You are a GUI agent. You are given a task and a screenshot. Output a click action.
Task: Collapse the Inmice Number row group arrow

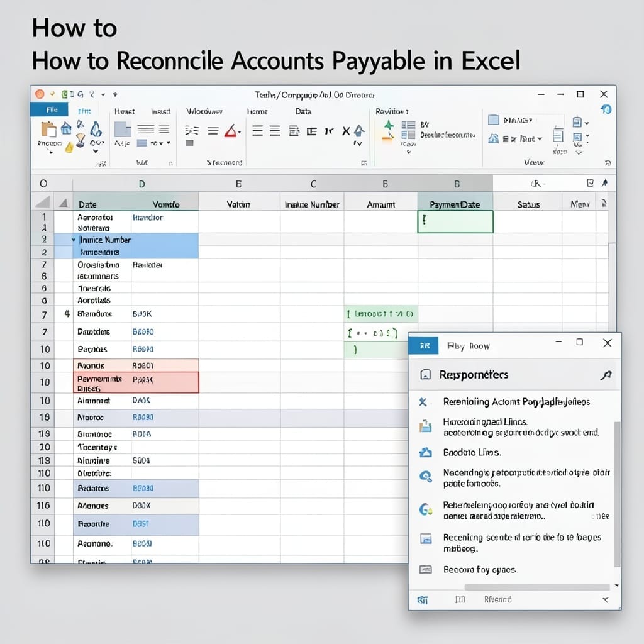tap(74, 240)
